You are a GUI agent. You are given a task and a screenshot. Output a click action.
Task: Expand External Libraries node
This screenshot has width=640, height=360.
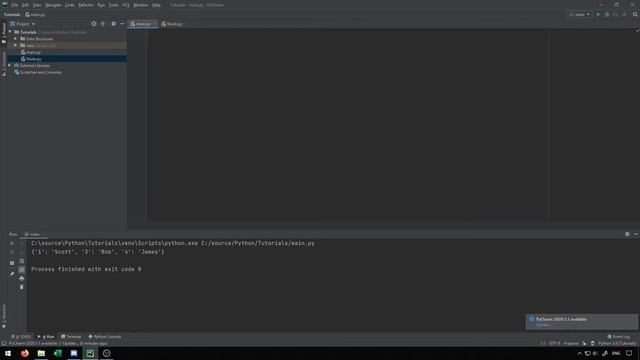(x=10, y=65)
